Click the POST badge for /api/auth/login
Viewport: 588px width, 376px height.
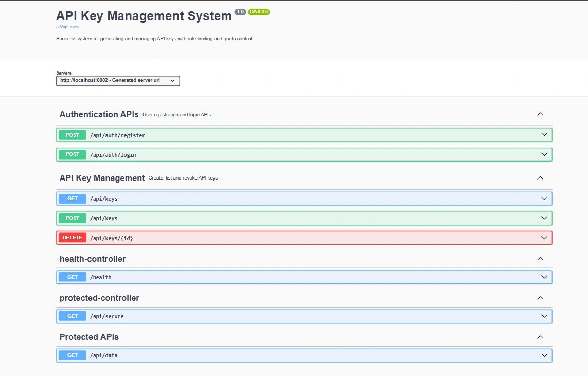(x=73, y=154)
